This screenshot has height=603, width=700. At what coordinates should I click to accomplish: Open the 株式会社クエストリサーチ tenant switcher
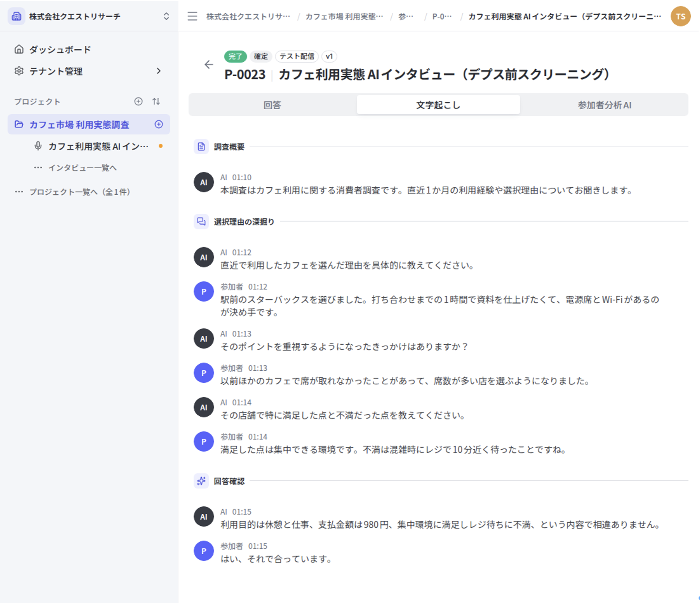(x=89, y=16)
